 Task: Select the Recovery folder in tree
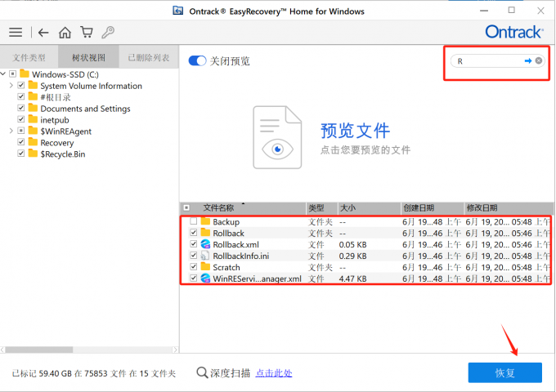57,143
